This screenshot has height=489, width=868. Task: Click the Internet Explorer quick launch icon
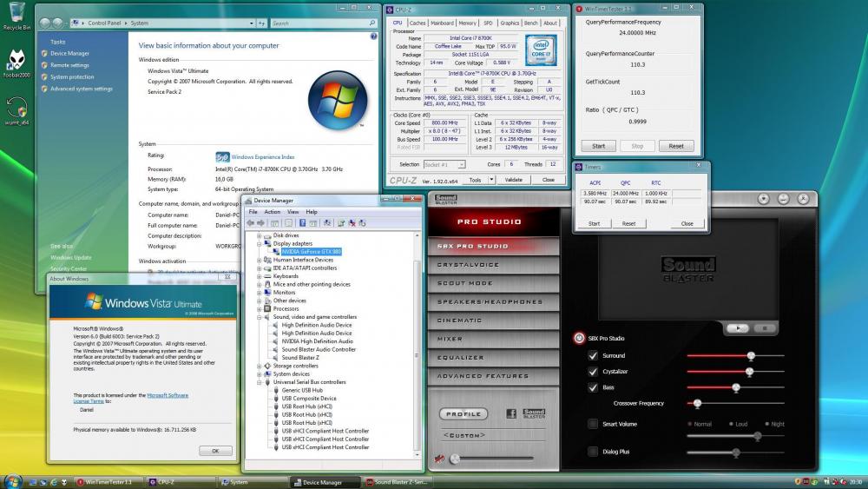[x=54, y=482]
